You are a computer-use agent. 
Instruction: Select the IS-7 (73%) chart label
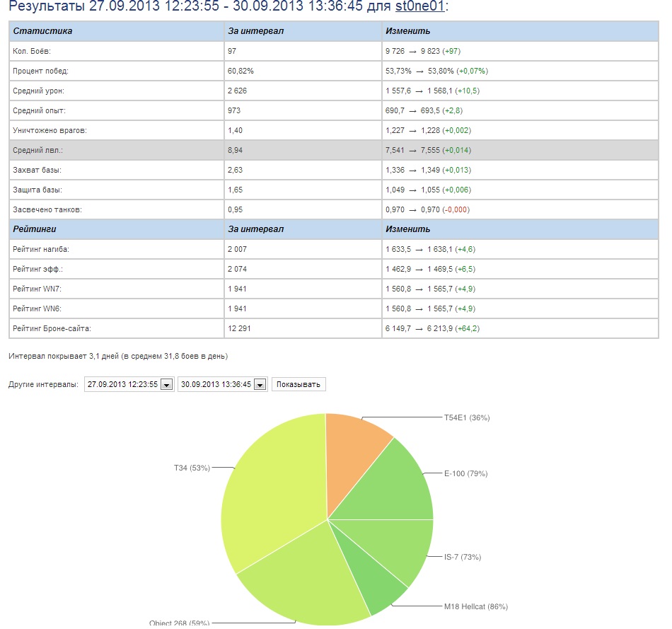click(463, 557)
